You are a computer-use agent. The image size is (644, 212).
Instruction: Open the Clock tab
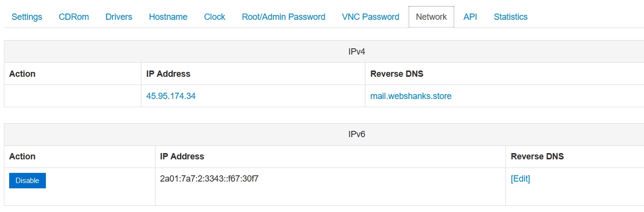coord(214,17)
